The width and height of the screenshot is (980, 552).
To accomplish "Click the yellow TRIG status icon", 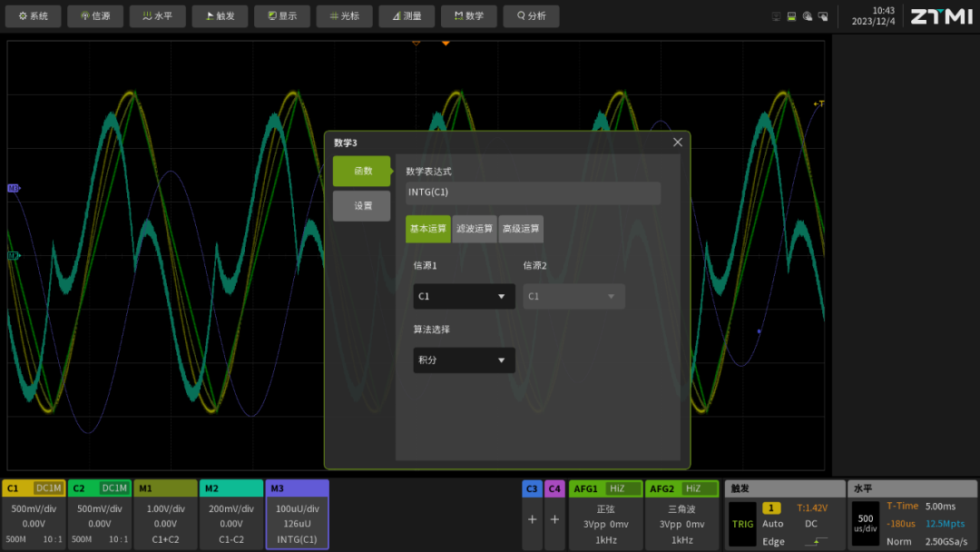I will point(742,524).
